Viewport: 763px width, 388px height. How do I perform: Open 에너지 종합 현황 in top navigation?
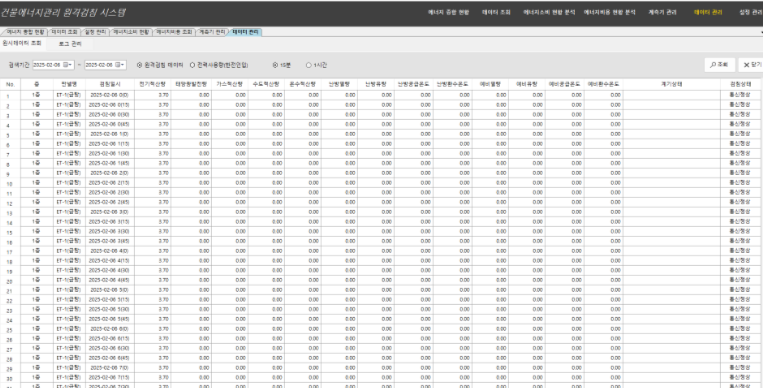(x=449, y=13)
